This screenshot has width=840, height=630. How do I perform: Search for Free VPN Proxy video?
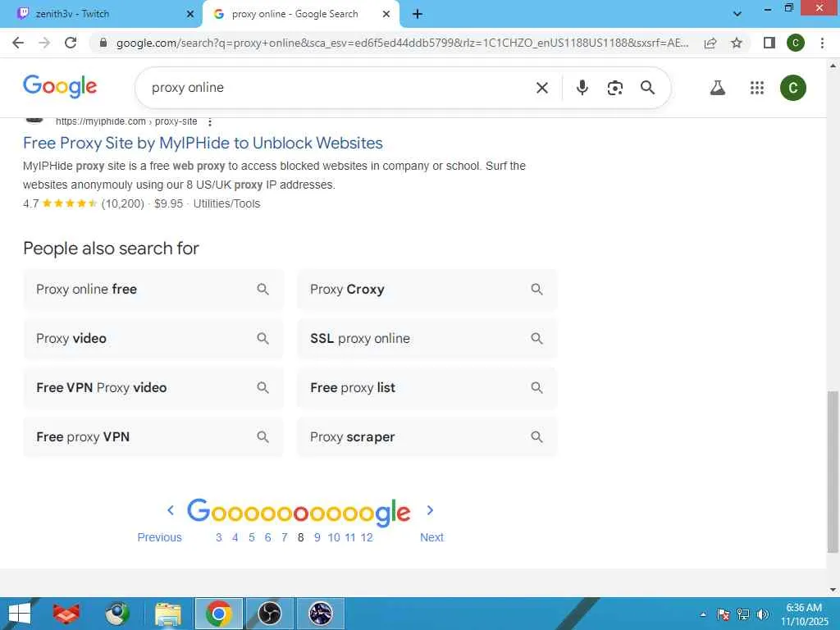click(x=153, y=388)
